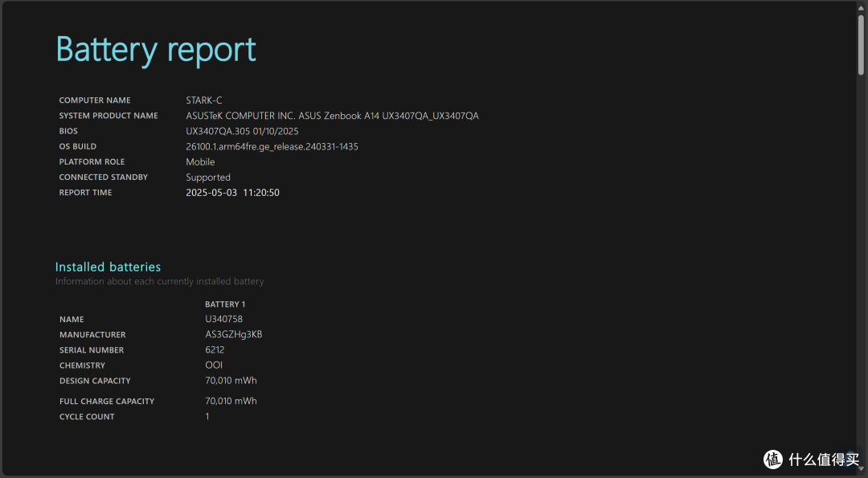Click the 'FULL CHARGE CAPACITY' label
Viewport: 868px width, 478px height.
click(x=107, y=402)
